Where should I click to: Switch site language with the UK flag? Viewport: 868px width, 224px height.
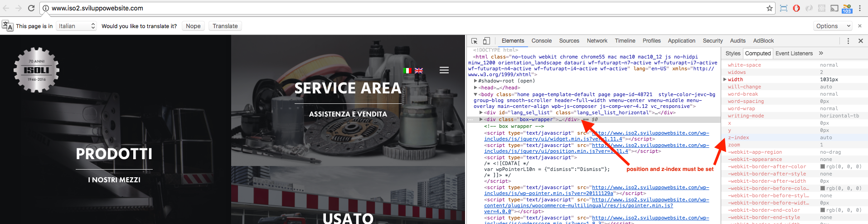[419, 70]
